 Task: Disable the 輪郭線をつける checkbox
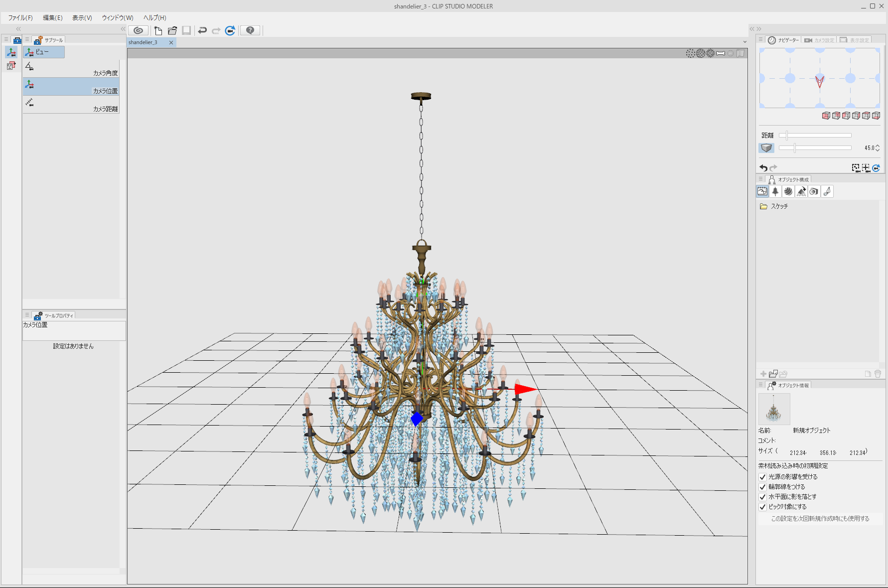coord(762,487)
